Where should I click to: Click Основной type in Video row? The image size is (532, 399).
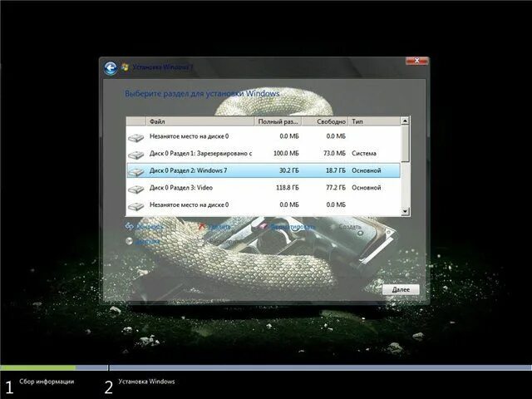367,188
